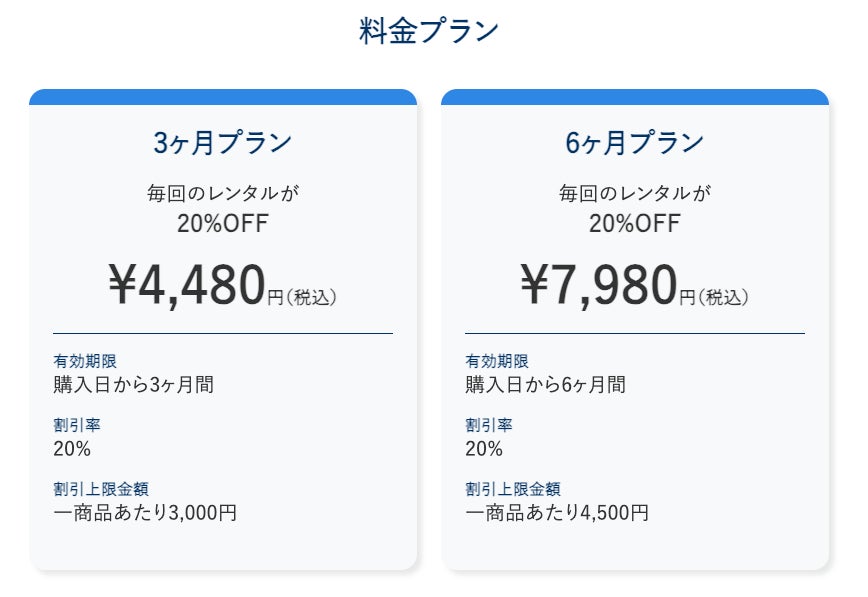Click the blue top bar of 3ヶ月プラン card
The image size is (868, 597).
coord(222,97)
